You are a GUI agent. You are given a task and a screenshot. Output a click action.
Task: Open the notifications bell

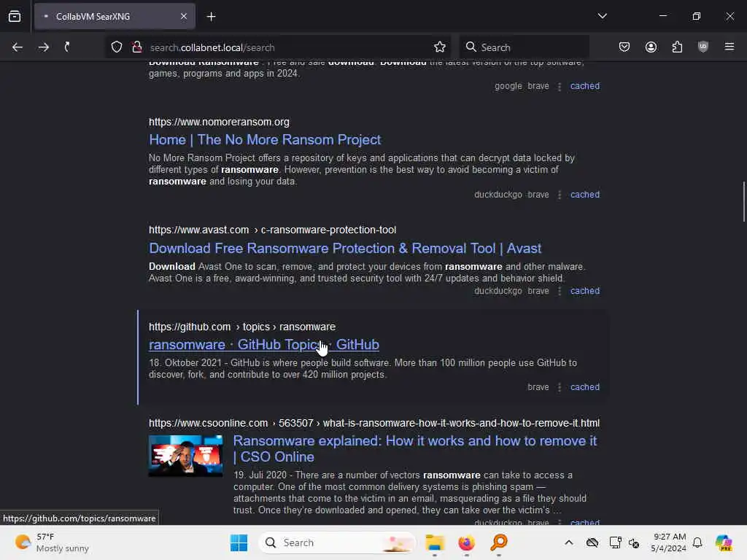click(x=697, y=542)
